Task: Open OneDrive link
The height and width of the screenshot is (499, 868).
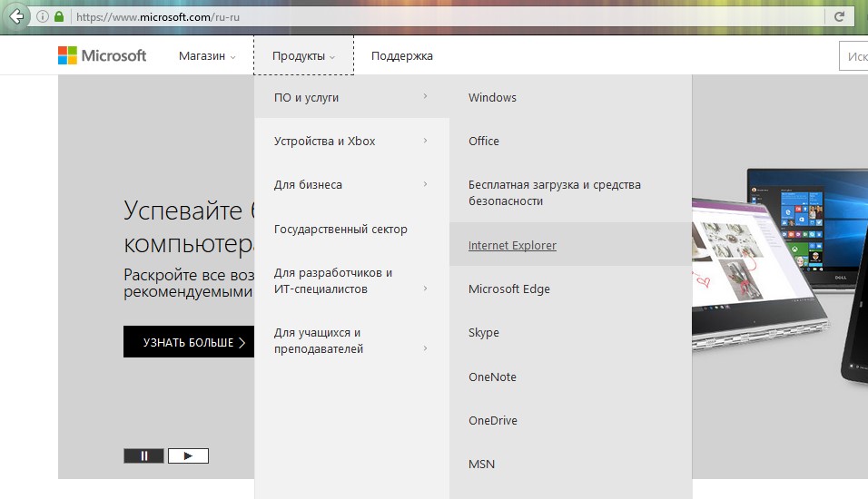Action: pos(571,420)
